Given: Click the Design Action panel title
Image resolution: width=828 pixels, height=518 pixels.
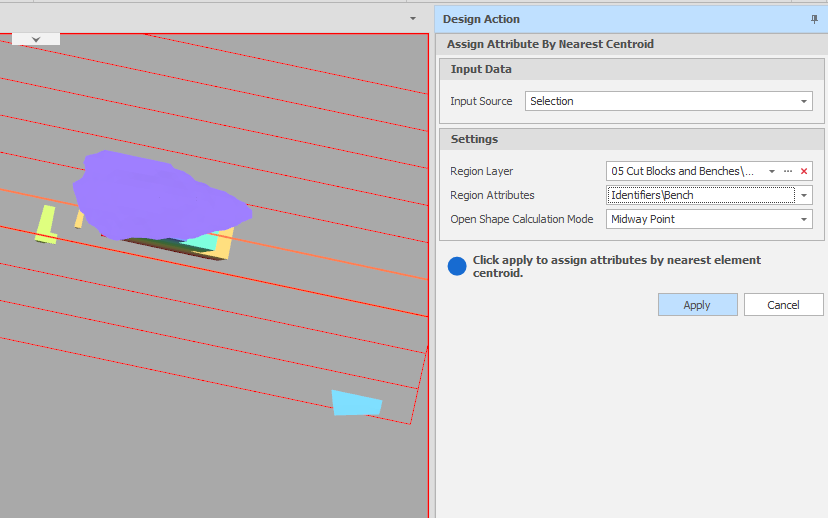Looking at the screenshot, I should (481, 19).
